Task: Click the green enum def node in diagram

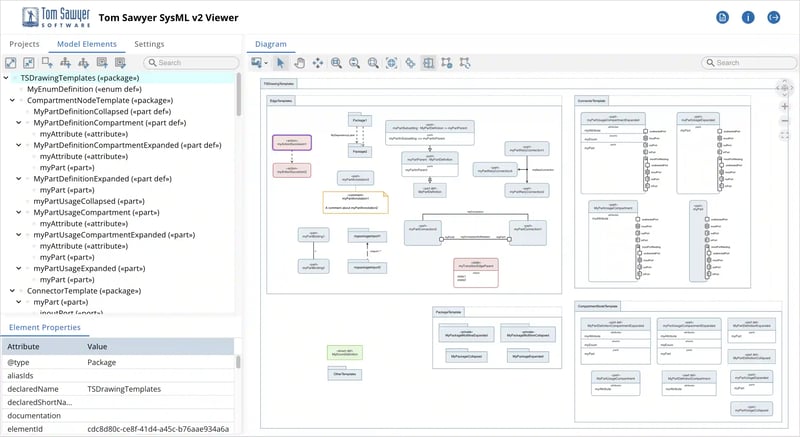Action: click(x=345, y=352)
